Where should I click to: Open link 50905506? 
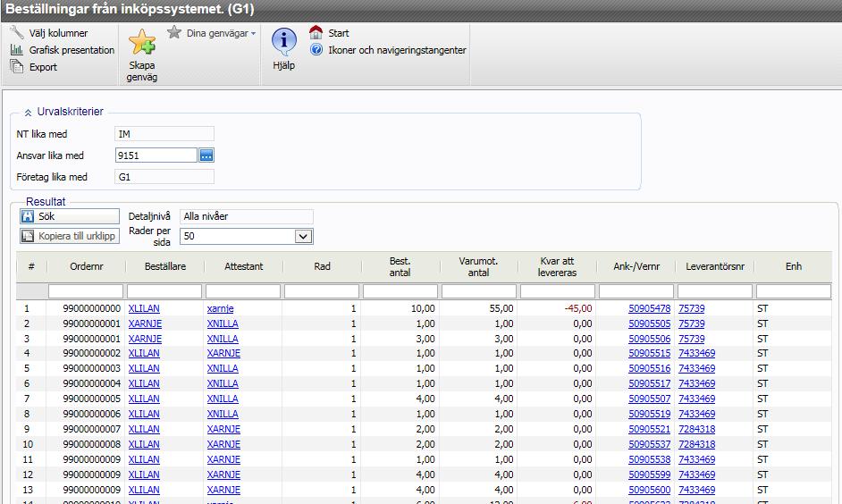coord(649,339)
